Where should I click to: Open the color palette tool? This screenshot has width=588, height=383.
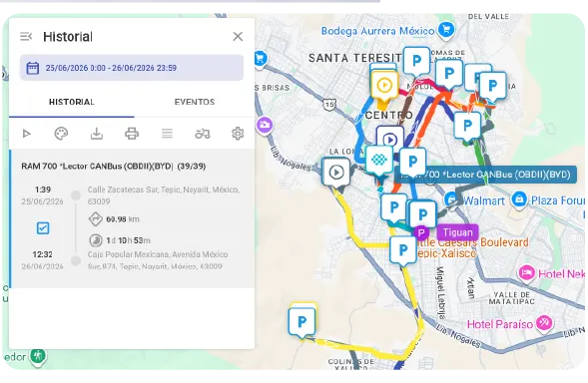(x=61, y=134)
